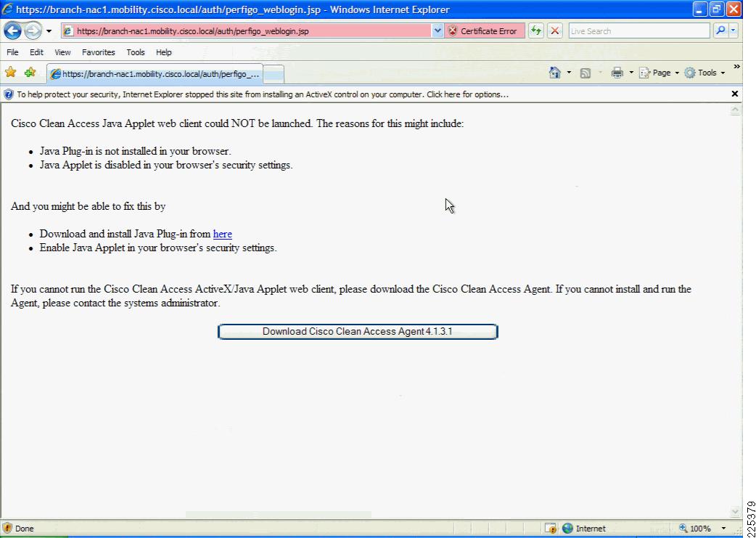756x538 pixels.
Task: Open the Tools gear command bar menu
Action: [x=704, y=73]
